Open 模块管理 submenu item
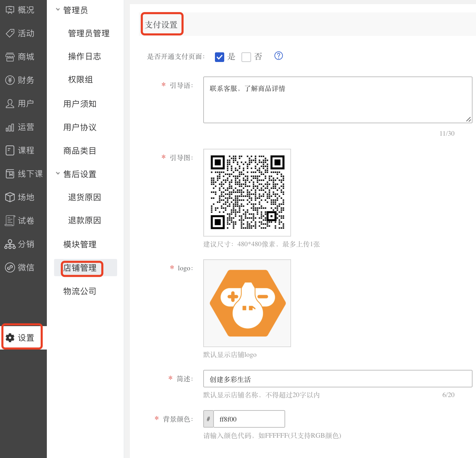 (80, 244)
